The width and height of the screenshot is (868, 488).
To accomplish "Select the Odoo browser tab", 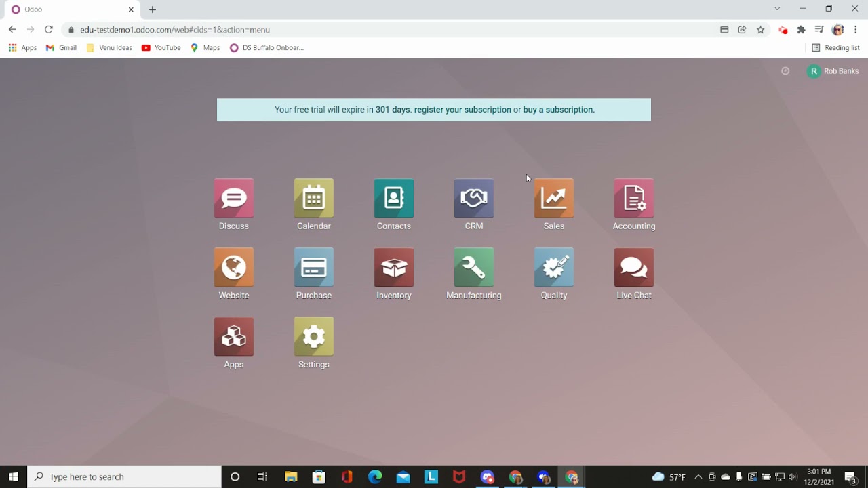I will 71,9.
